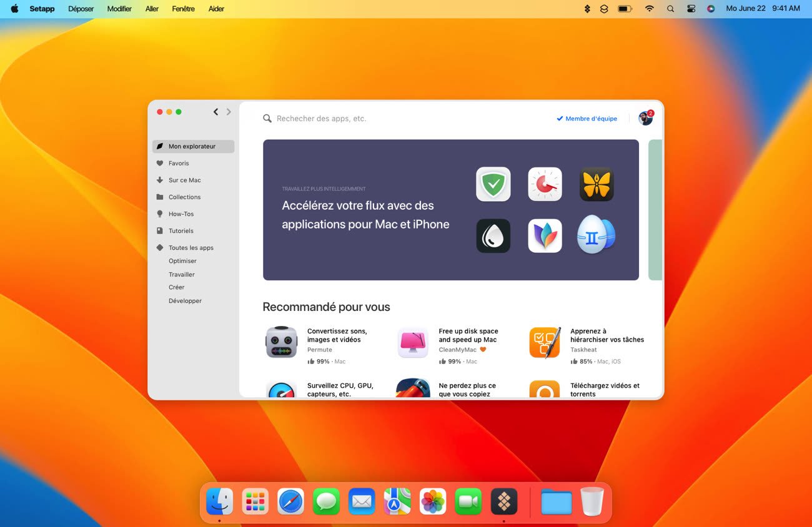Open the black droplet app icon in banner

click(x=493, y=235)
